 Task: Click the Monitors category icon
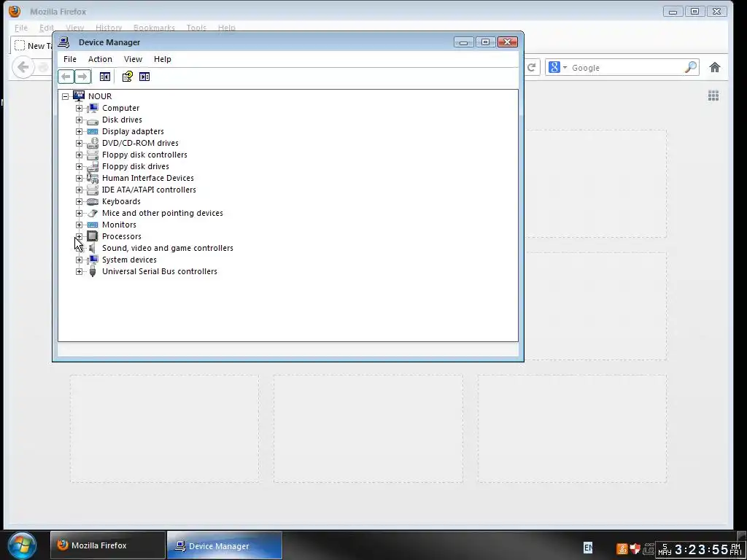(x=93, y=225)
